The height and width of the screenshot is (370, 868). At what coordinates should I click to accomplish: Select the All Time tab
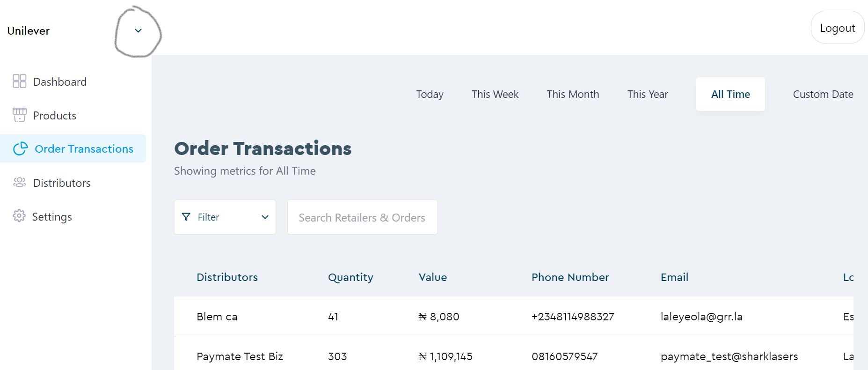(x=730, y=94)
